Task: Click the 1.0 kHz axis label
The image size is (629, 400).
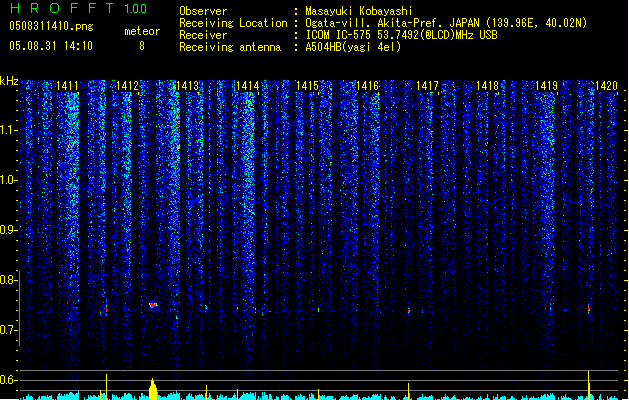Action: (8, 180)
